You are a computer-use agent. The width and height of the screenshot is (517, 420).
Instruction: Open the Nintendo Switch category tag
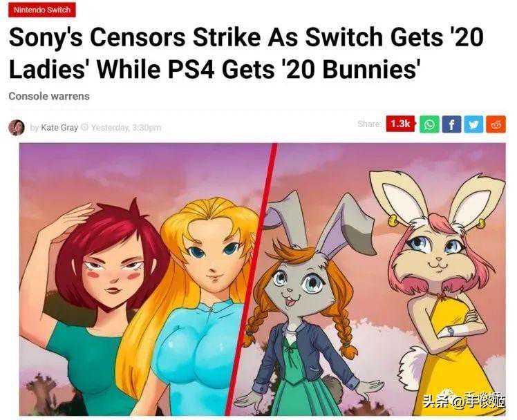[x=42, y=10]
